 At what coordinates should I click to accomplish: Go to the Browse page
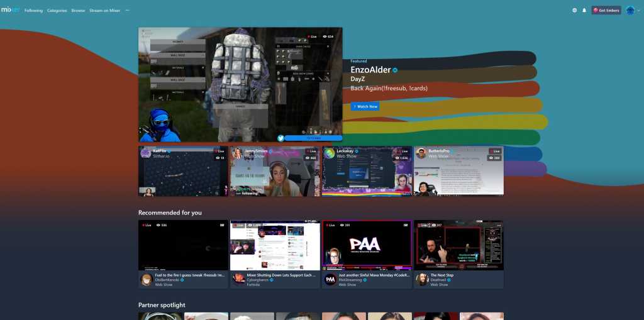[78, 11]
